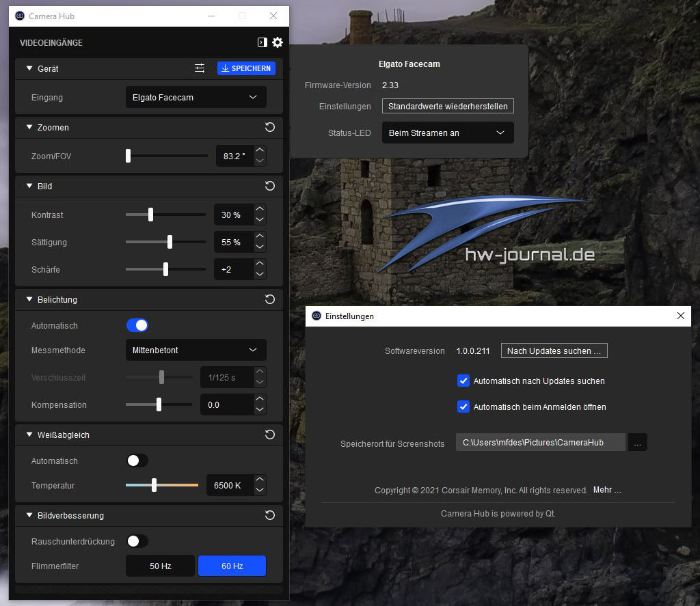Minimize the Camera Hub window
The image size is (700, 606).
[x=211, y=16]
